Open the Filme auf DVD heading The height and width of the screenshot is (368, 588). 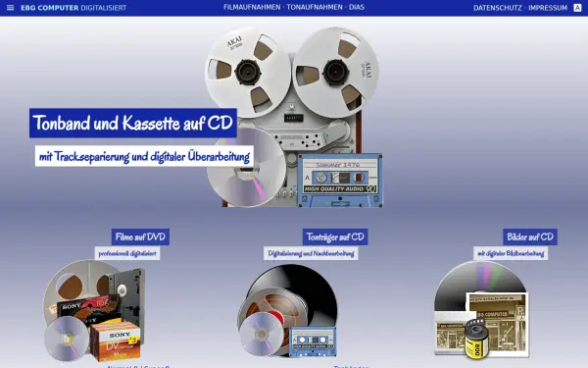point(140,237)
